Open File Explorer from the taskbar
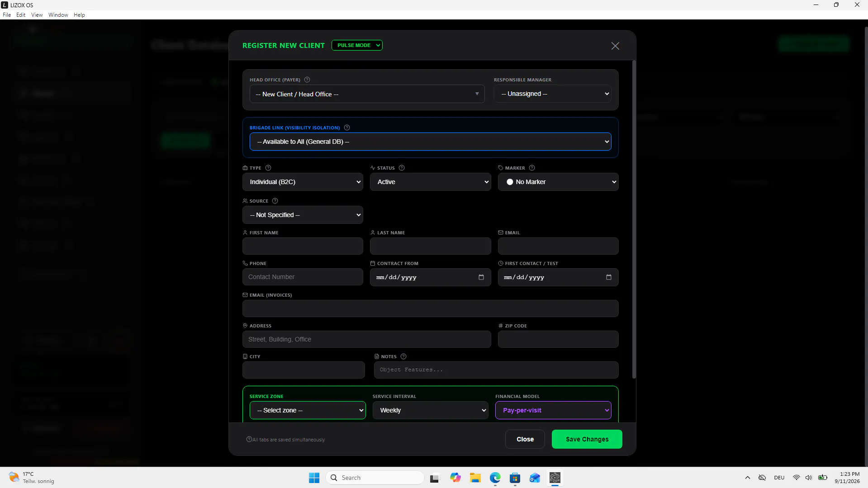 coord(475,478)
